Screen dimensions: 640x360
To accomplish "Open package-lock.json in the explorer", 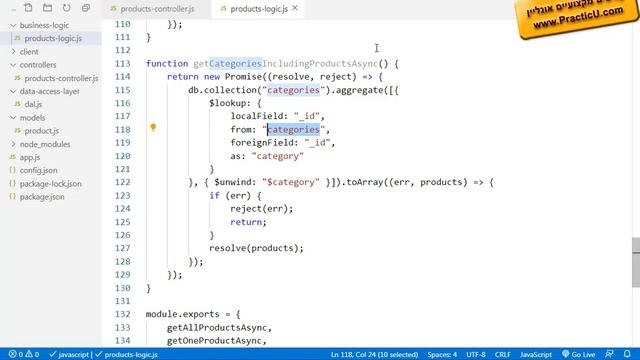I will [x=51, y=184].
